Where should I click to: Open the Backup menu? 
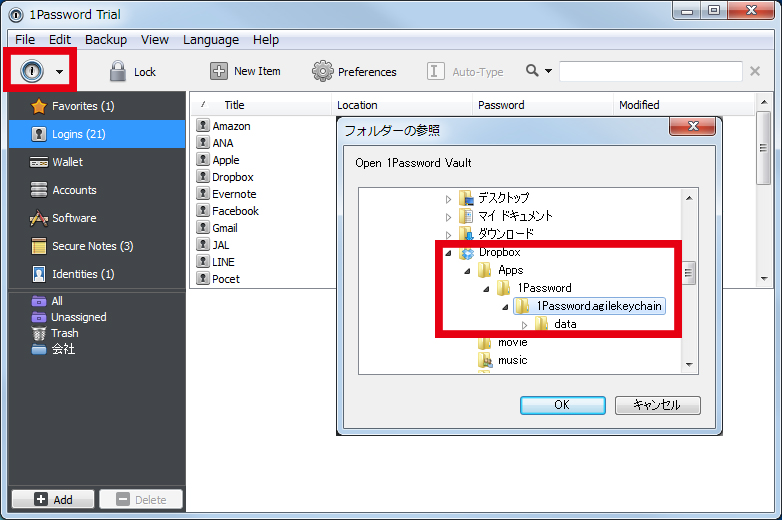[x=106, y=39]
